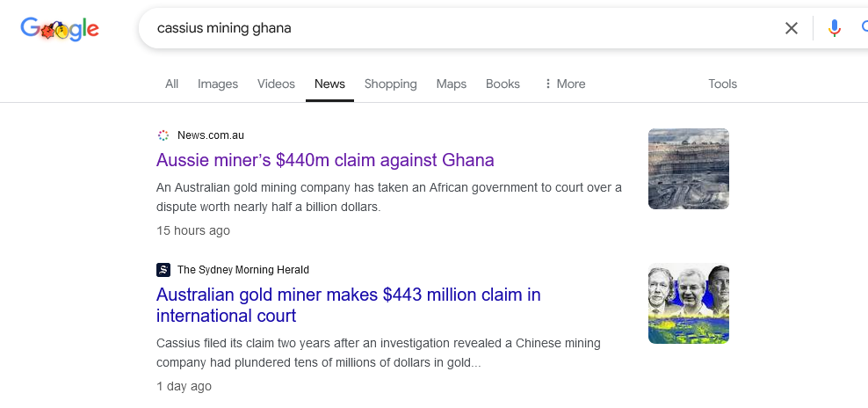Open the Tools filter options
This screenshot has height=408, width=868.
coord(722,84)
